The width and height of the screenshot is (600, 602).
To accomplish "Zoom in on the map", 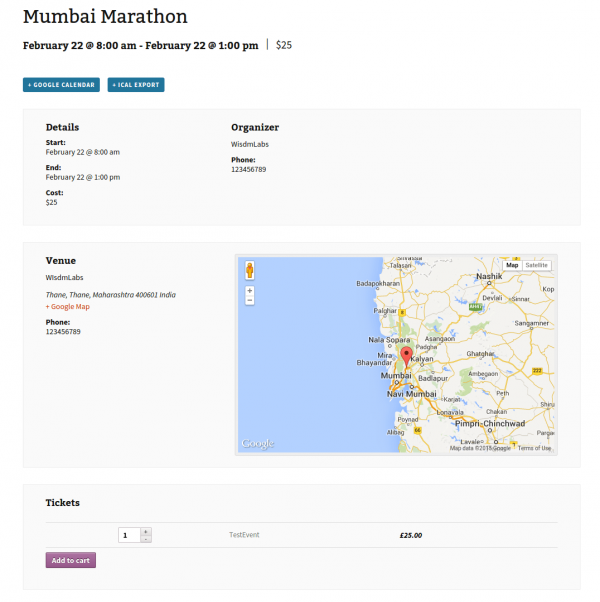I will tap(250, 291).
